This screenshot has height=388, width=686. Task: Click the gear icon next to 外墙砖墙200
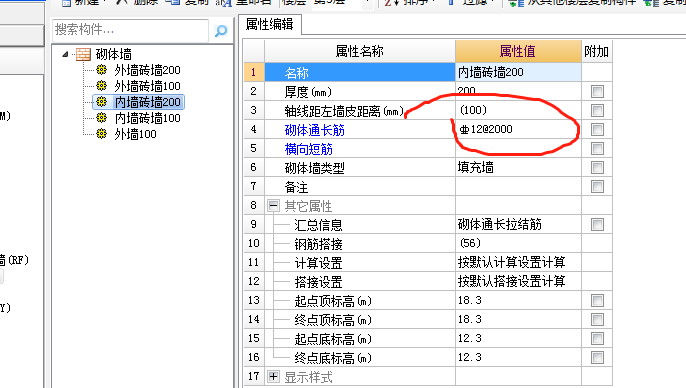pyautogui.click(x=102, y=70)
